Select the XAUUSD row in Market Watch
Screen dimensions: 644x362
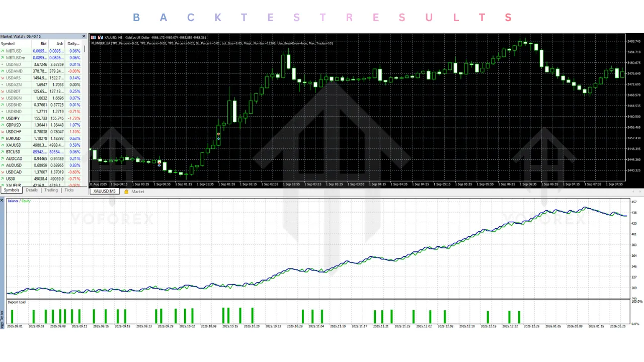pyautogui.click(x=41, y=145)
